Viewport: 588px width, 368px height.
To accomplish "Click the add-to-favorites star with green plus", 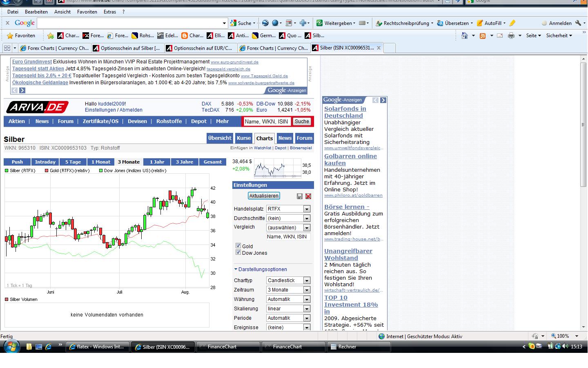I will [x=51, y=36].
